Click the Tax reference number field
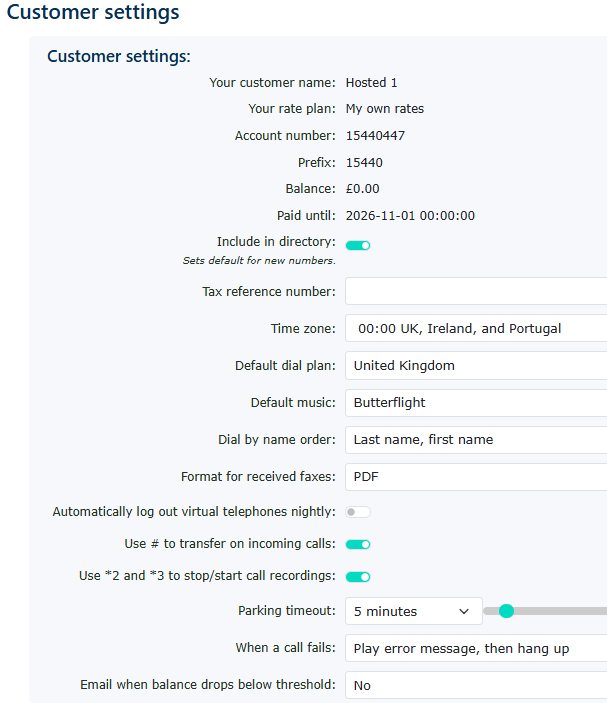This screenshot has height=703, width=607. tap(476, 291)
